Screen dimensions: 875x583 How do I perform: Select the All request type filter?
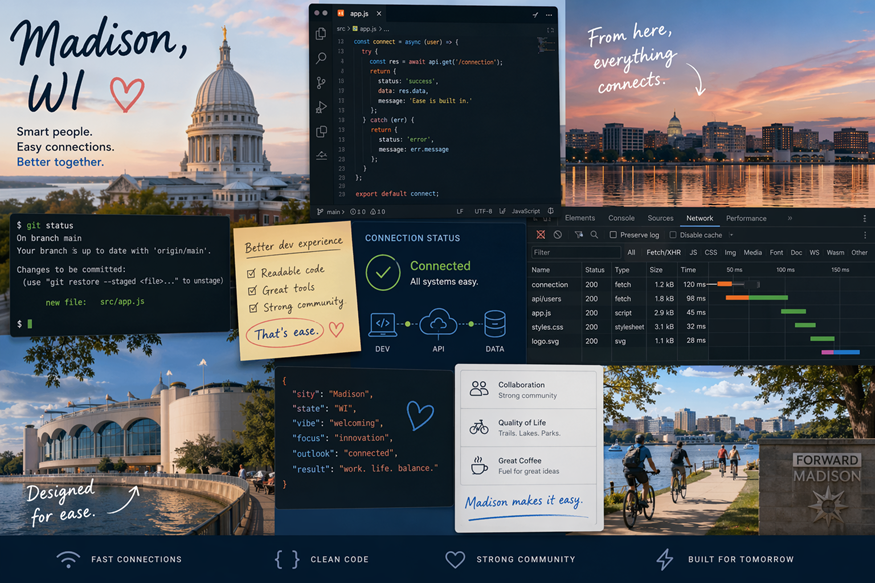[x=631, y=252]
